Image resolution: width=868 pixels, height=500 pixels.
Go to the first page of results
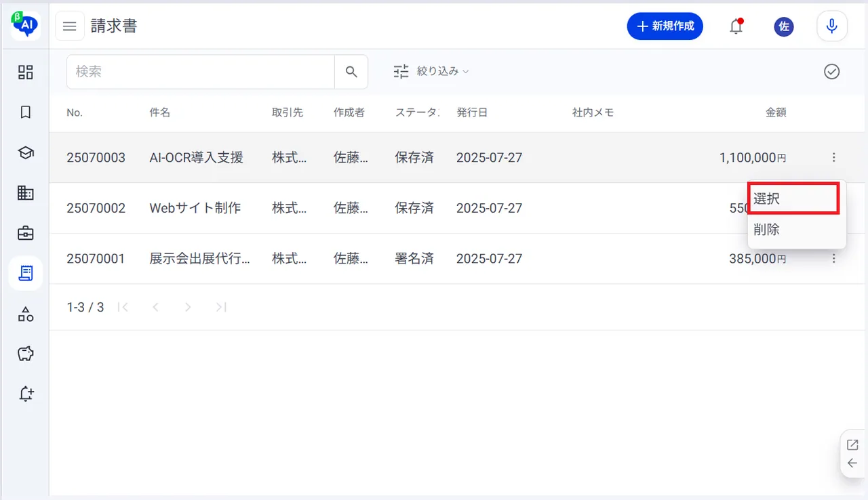click(x=123, y=308)
